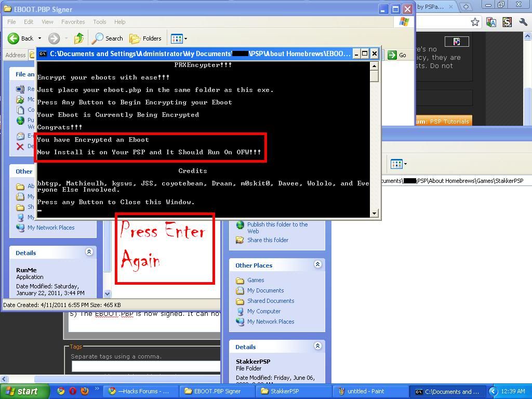This screenshot has width=532, height=399.
Task: Open My Network Places in StakkerPSP window
Action: (270, 322)
